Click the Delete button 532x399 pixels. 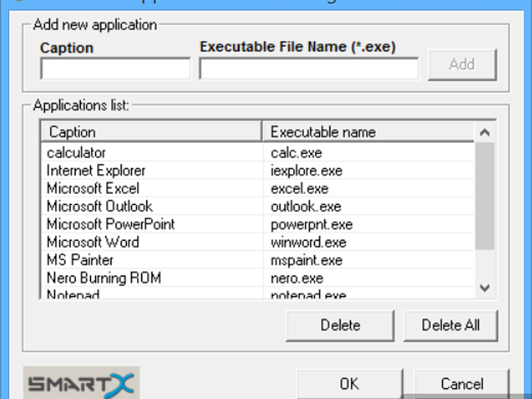coord(340,325)
